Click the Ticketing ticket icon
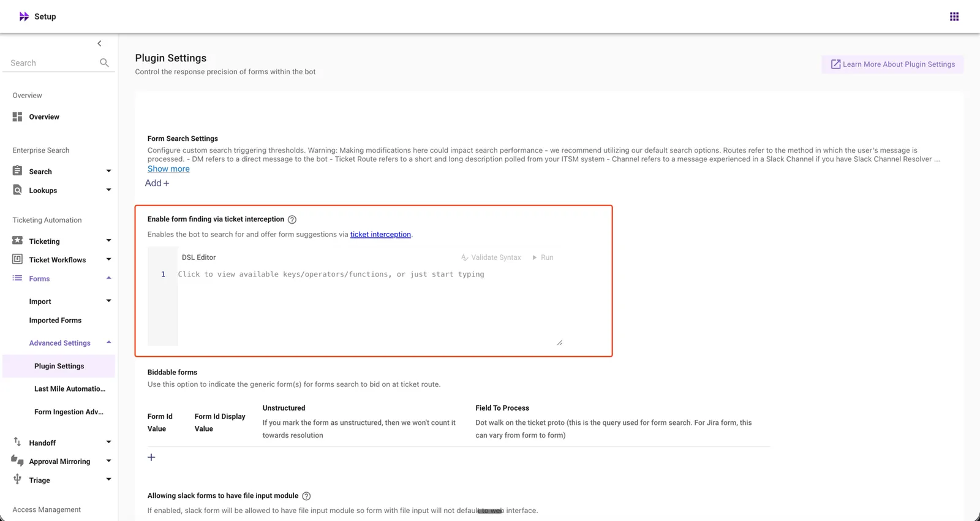Image resolution: width=980 pixels, height=521 pixels. click(17, 241)
